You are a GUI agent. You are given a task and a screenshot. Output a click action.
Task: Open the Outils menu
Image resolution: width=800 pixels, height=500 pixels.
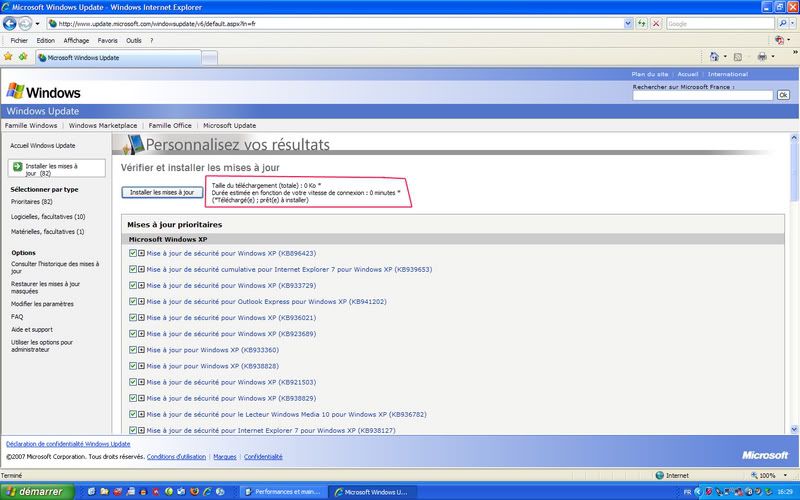[x=134, y=40]
